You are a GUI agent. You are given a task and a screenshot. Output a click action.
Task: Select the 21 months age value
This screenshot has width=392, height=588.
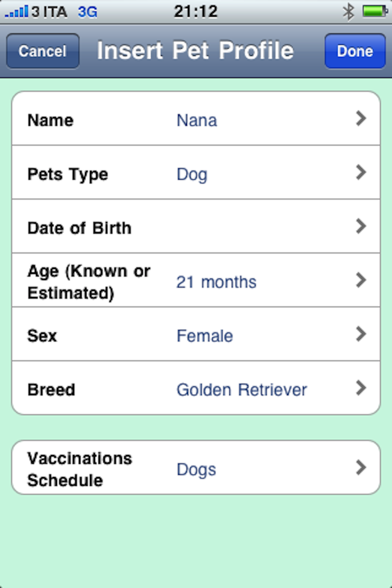coord(216,282)
